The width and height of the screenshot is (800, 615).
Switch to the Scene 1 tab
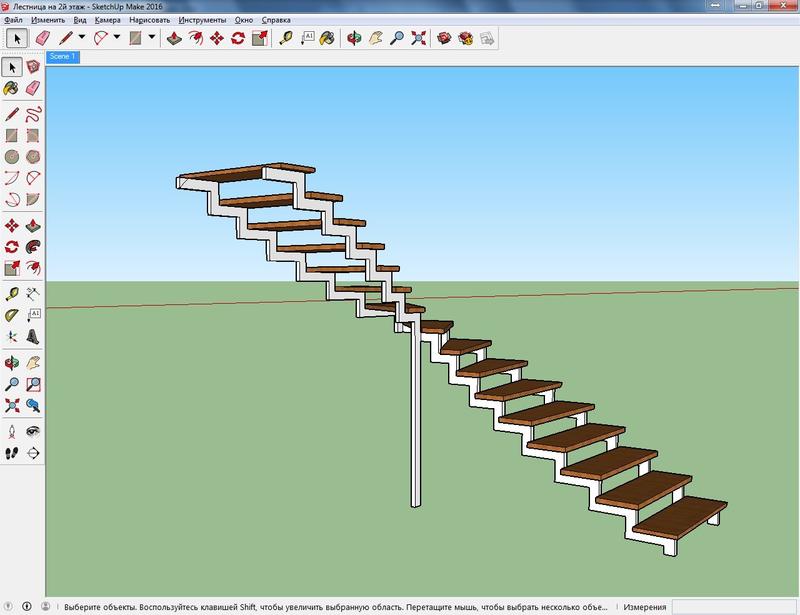[62, 57]
